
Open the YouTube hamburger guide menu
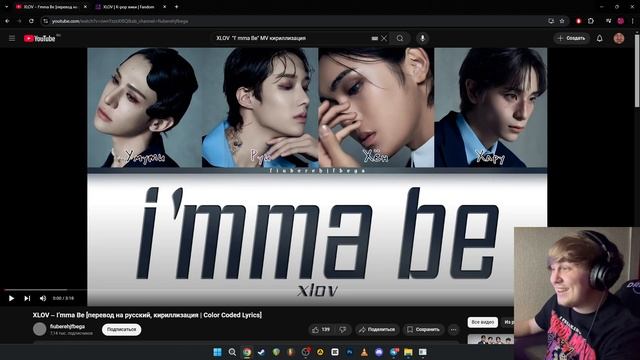pyautogui.click(x=12, y=38)
